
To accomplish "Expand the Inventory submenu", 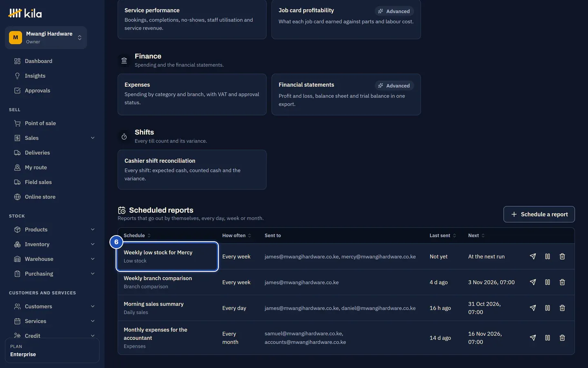I will pos(93,244).
